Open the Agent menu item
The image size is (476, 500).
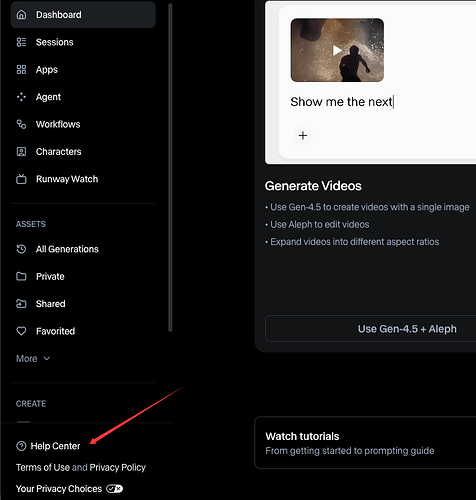(83, 97)
